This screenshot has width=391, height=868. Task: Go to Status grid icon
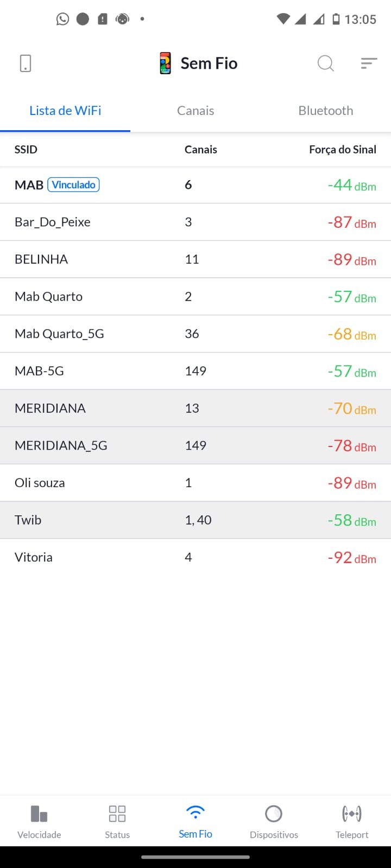(117, 821)
